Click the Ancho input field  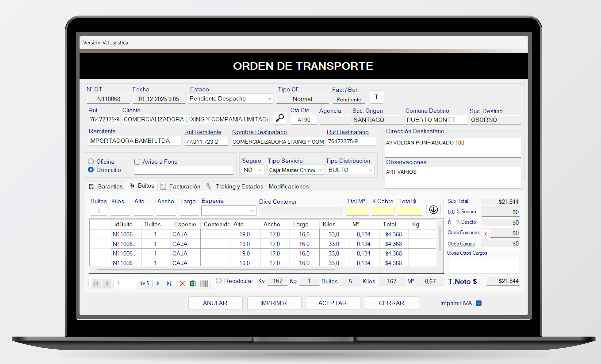(x=166, y=210)
